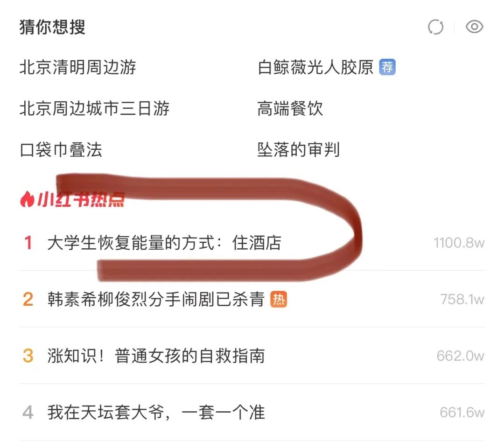The image size is (504, 442).
Task: Tap rank number 3 in hot list
Action: [x=28, y=356]
